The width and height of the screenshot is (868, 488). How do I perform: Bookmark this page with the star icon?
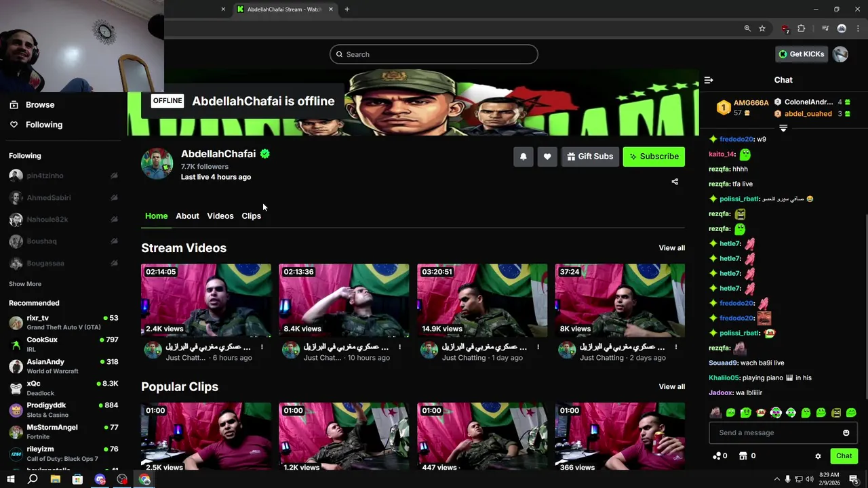click(762, 28)
